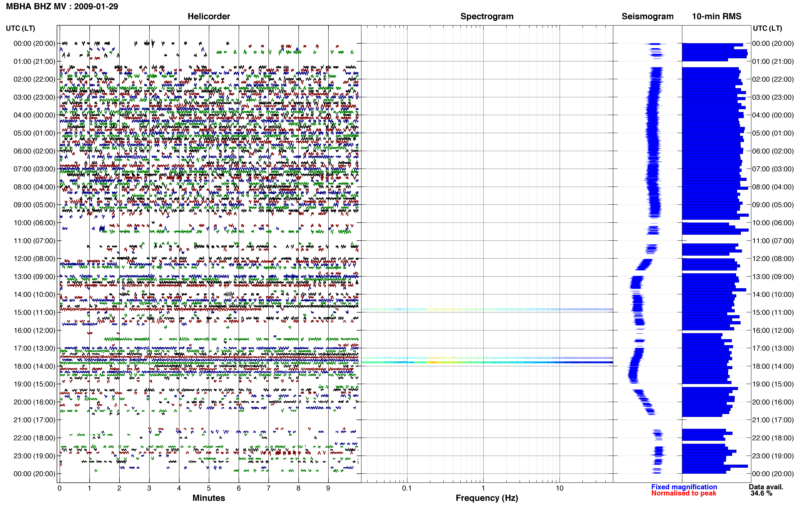The width and height of the screenshot is (812, 508).
Task: Select the "Helicorder" panel heading
Action: (x=209, y=16)
